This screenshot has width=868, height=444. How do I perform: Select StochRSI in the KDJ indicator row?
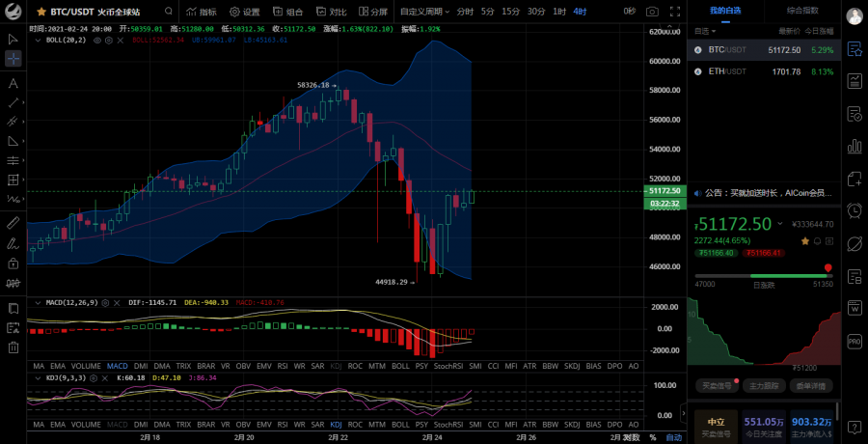[x=448, y=425]
